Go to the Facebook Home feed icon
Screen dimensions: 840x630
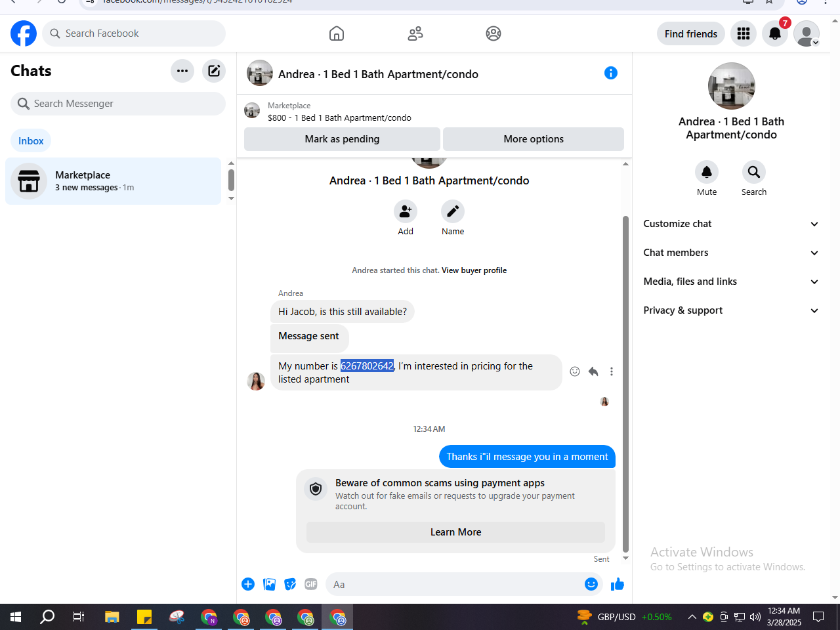point(337,33)
